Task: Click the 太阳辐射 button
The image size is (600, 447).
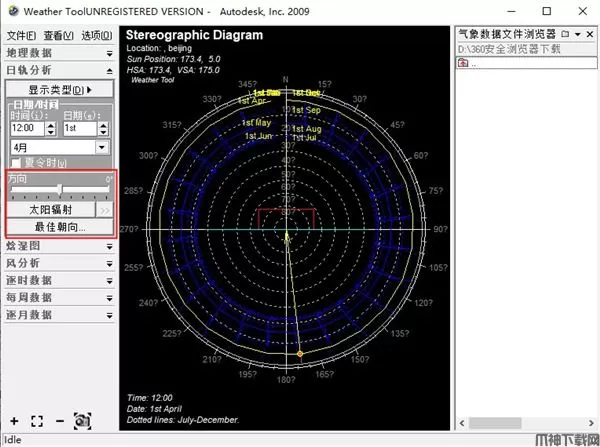Action: [x=51, y=211]
